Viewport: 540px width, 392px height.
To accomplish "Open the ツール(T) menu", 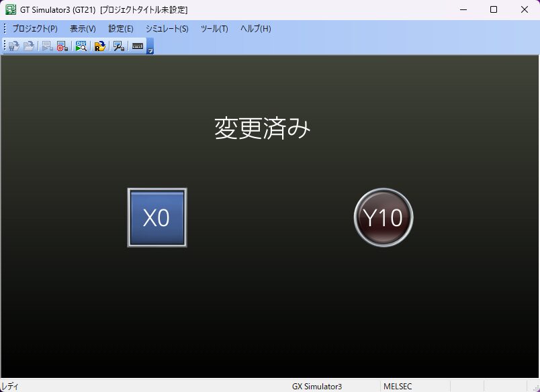I will 214,29.
